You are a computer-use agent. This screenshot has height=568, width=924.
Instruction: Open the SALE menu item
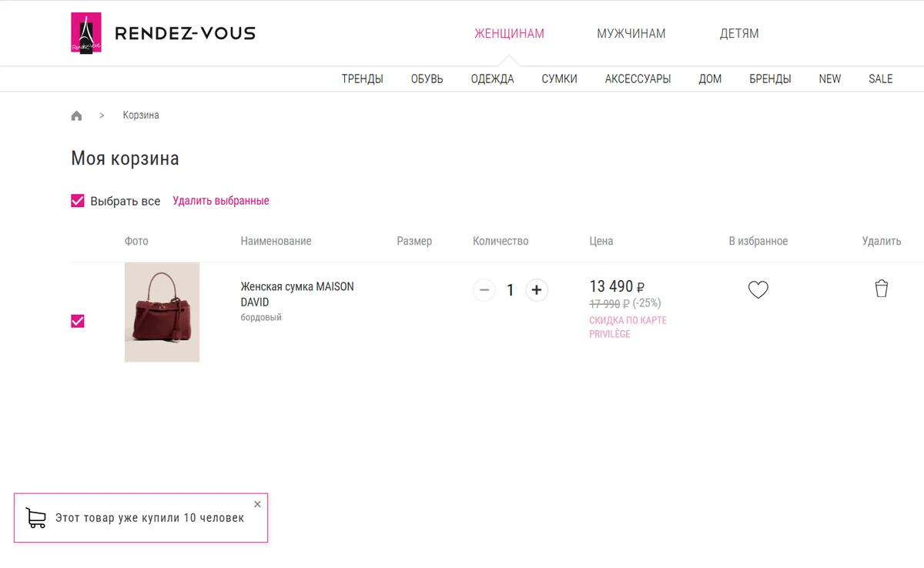coord(880,79)
